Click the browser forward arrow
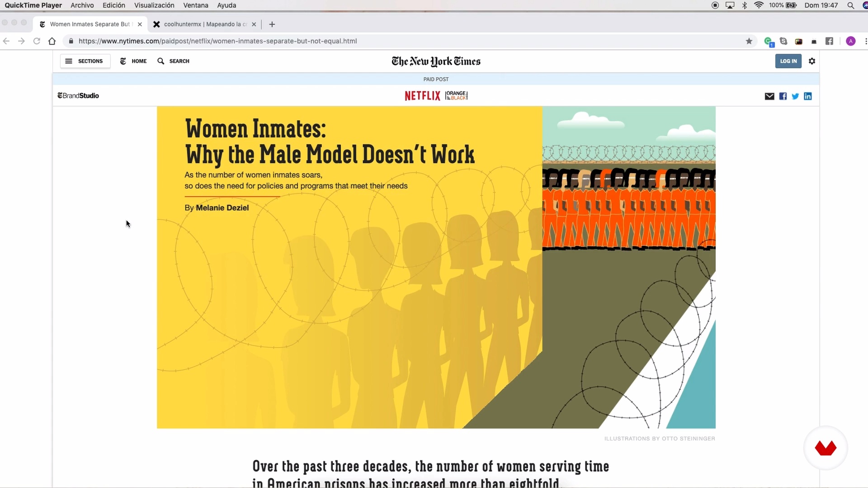 tap(21, 41)
